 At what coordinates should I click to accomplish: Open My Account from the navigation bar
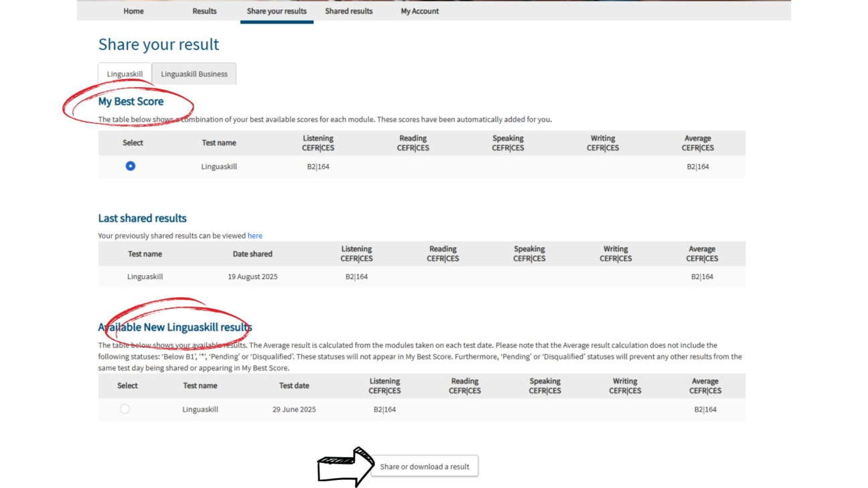420,11
